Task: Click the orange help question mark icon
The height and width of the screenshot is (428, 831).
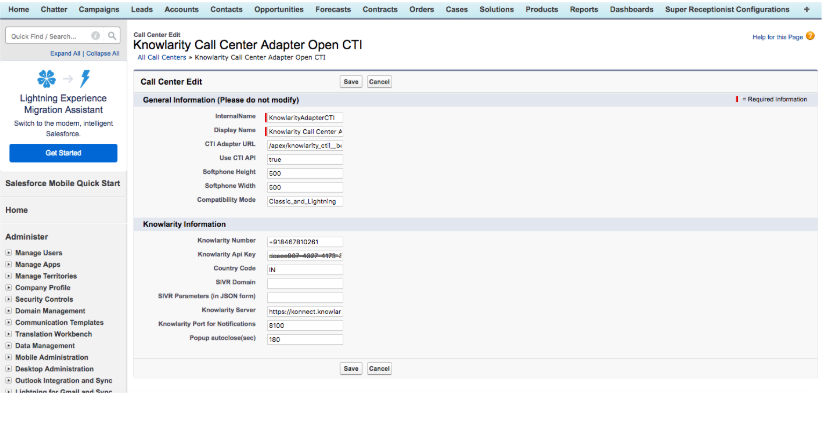Action: pos(810,36)
